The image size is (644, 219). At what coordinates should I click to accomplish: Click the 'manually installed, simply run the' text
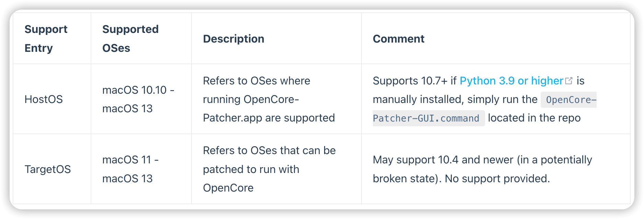[455, 99]
